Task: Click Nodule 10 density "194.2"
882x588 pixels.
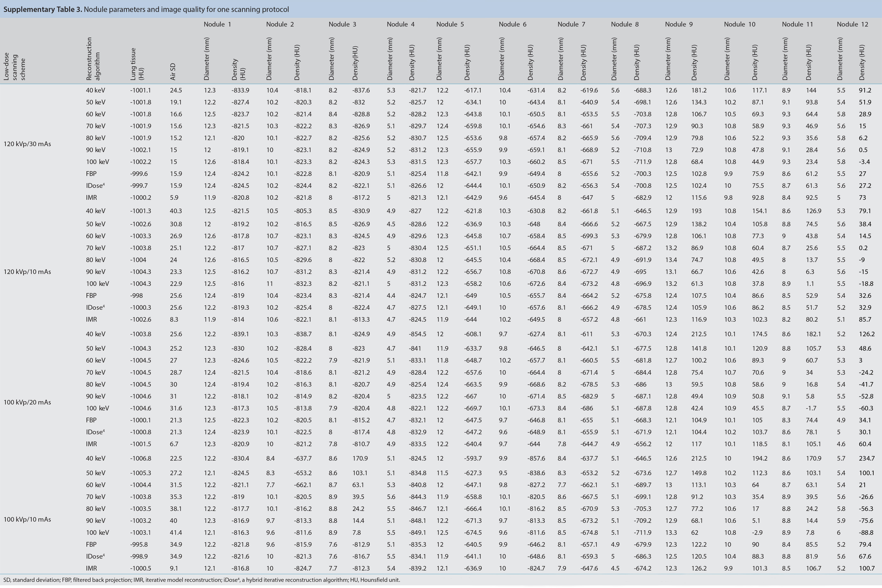Action: click(760, 458)
